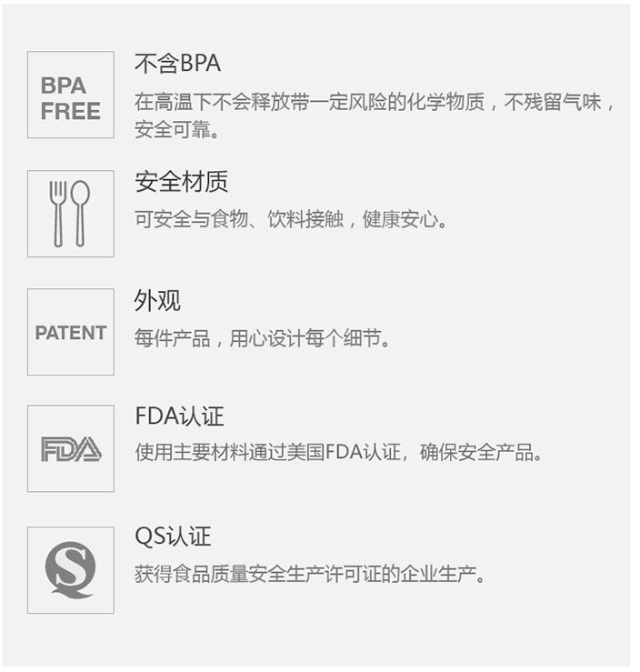Click the high-temperature BPA description text
This screenshot has height=672, width=640.
coord(375,102)
